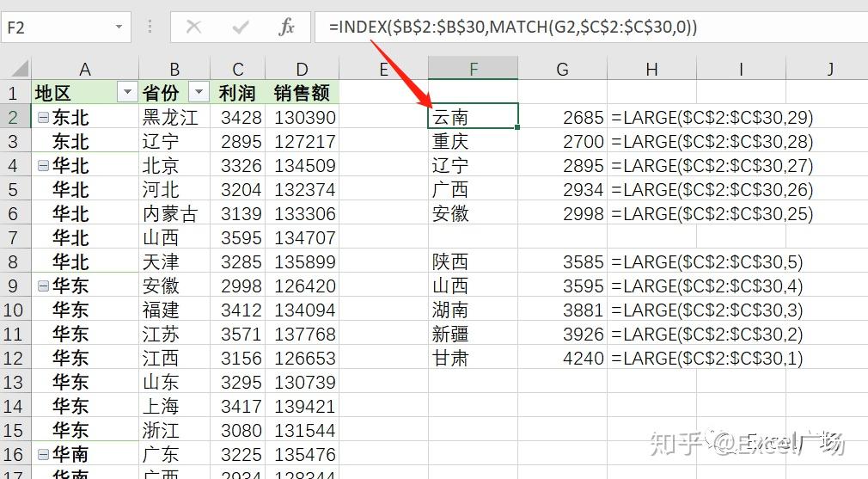Select column A header
Viewport: 868px width, 479px height.
click(x=85, y=69)
